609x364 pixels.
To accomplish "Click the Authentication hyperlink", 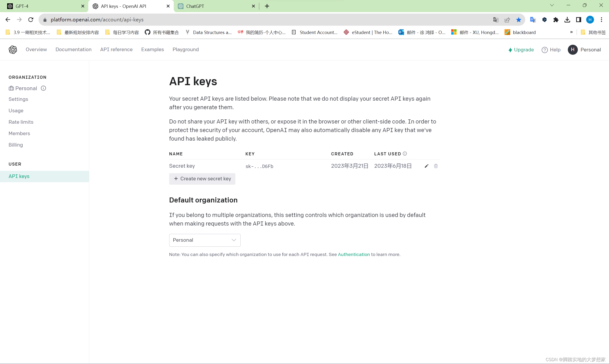I will click(354, 254).
